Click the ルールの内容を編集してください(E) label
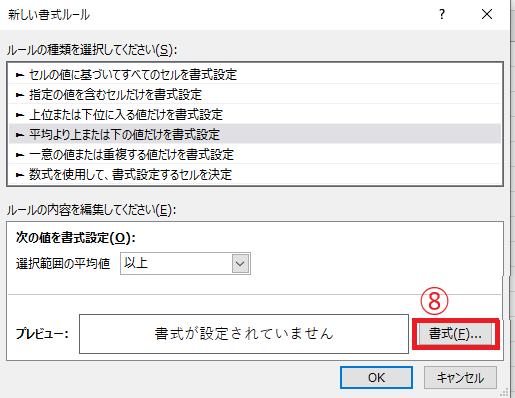 point(91,210)
